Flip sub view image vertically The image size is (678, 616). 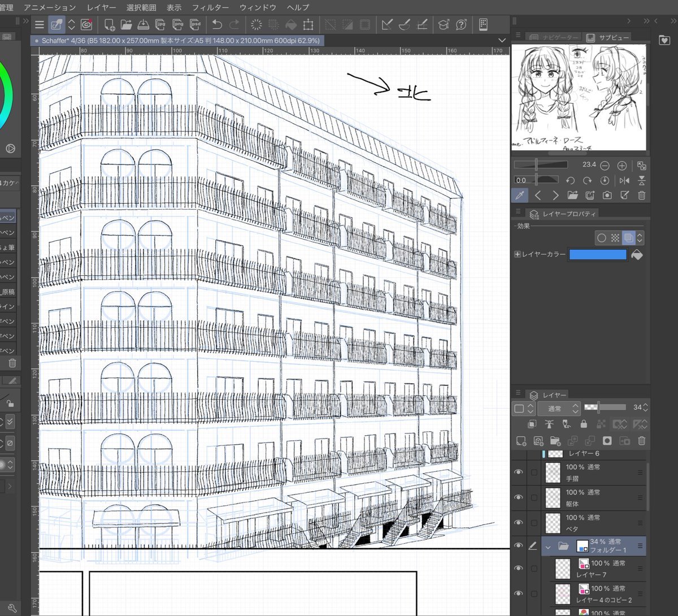(x=642, y=181)
